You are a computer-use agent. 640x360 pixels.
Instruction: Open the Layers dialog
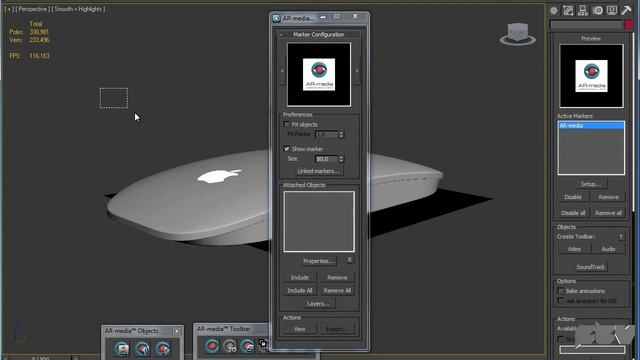coord(318,304)
